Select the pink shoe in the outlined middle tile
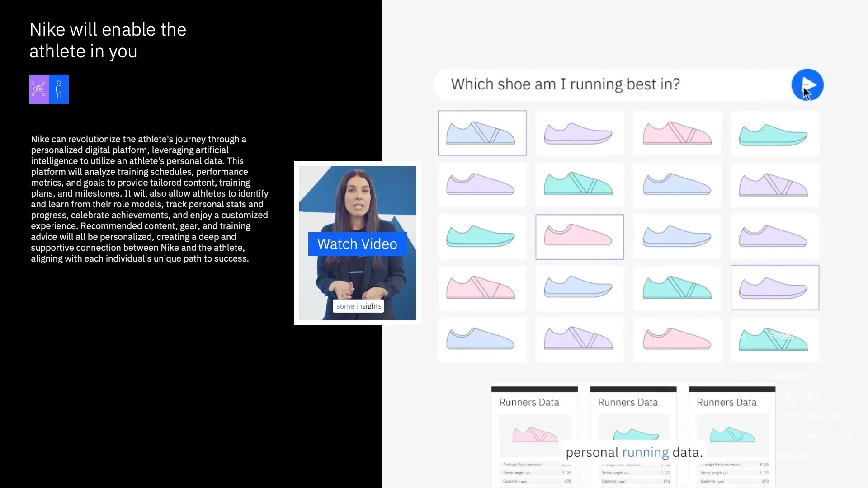Image resolution: width=868 pixels, height=488 pixels. click(x=579, y=237)
